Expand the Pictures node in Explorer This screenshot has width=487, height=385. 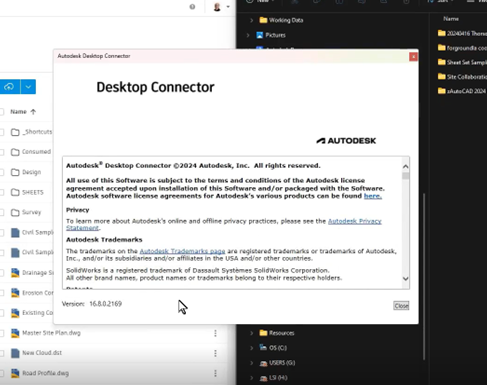pos(248,35)
